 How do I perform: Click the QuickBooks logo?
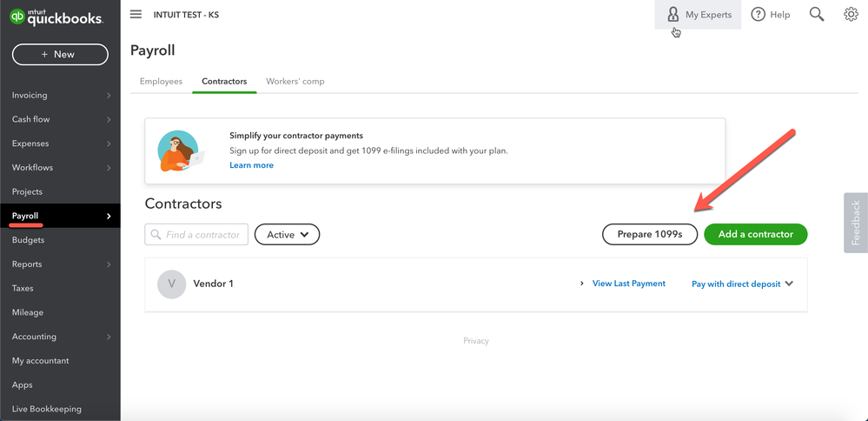56,16
